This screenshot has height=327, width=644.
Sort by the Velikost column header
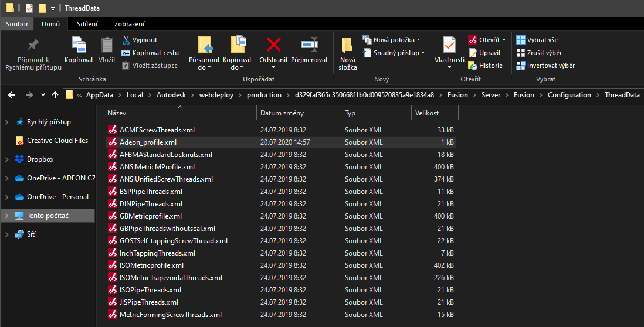(x=435, y=113)
